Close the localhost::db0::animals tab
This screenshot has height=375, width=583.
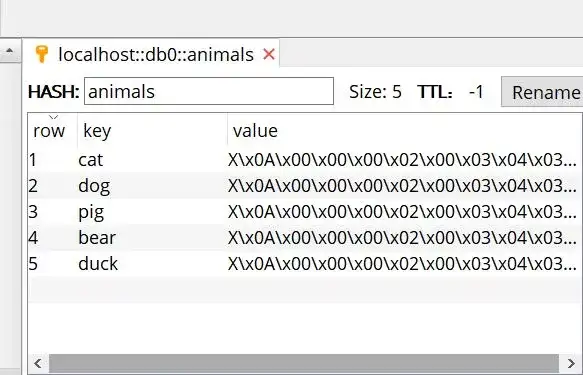pos(269,54)
